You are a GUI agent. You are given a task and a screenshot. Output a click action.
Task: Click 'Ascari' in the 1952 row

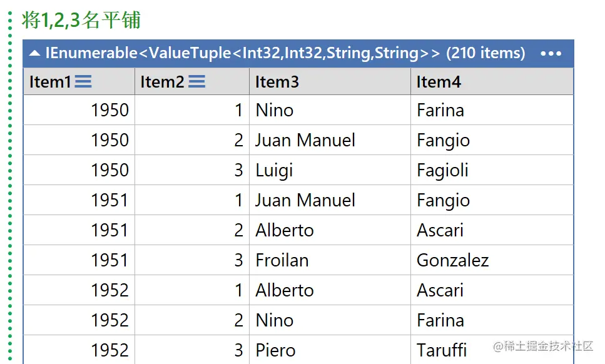pos(492,290)
